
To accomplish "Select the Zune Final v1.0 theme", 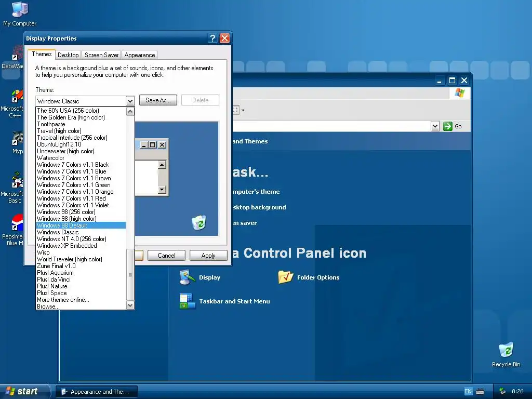I will tap(81, 266).
